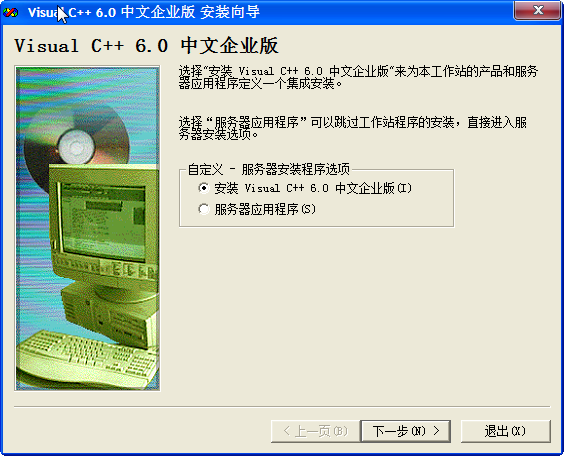Image resolution: width=564 pixels, height=456 pixels.
Task: Click the second paragraph about 服务器安装选项
Action: pos(352,128)
